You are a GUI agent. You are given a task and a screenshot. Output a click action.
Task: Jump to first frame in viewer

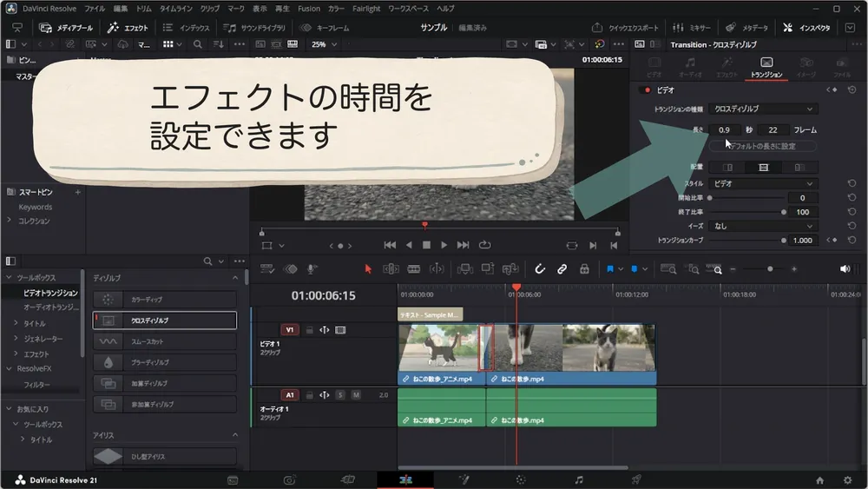(390, 245)
